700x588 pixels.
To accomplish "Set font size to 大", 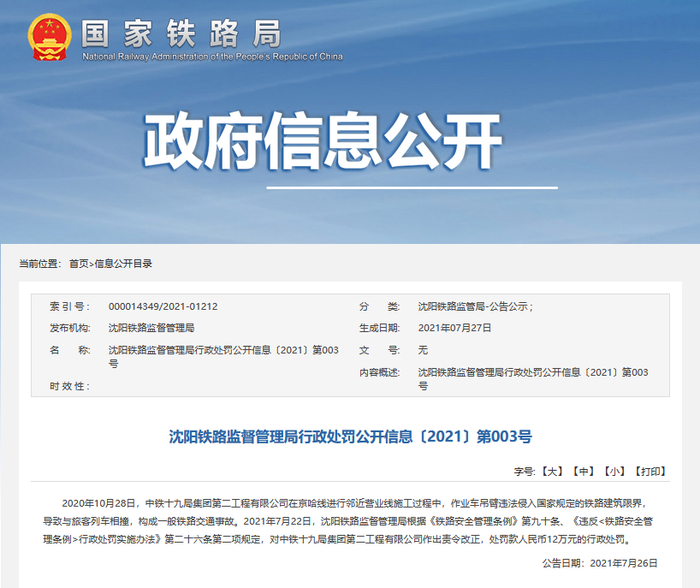I will (552, 471).
